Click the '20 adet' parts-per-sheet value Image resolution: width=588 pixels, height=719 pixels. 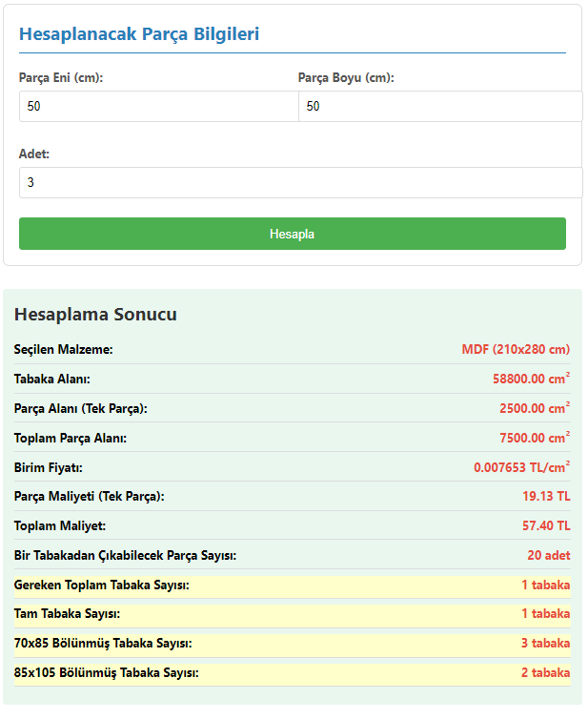click(548, 556)
